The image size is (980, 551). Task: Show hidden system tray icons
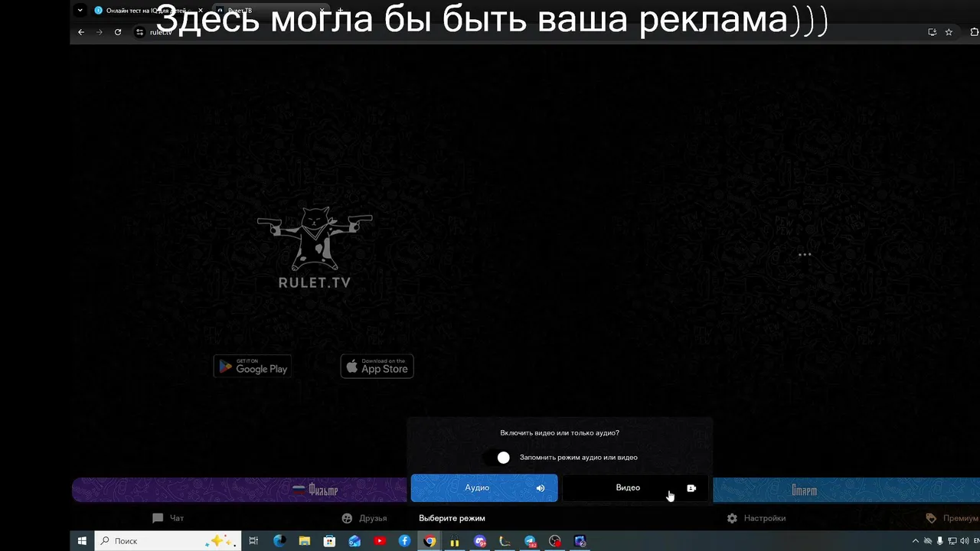pyautogui.click(x=915, y=541)
